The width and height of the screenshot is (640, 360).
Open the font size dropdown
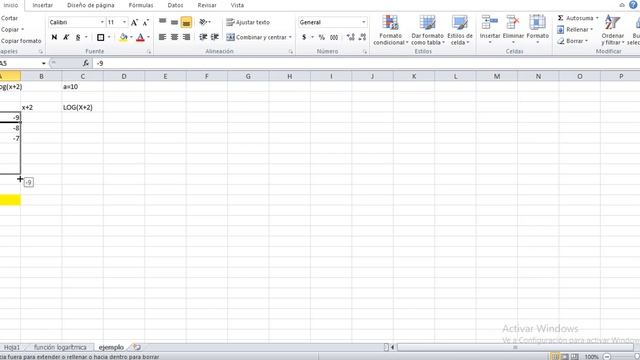click(x=124, y=22)
